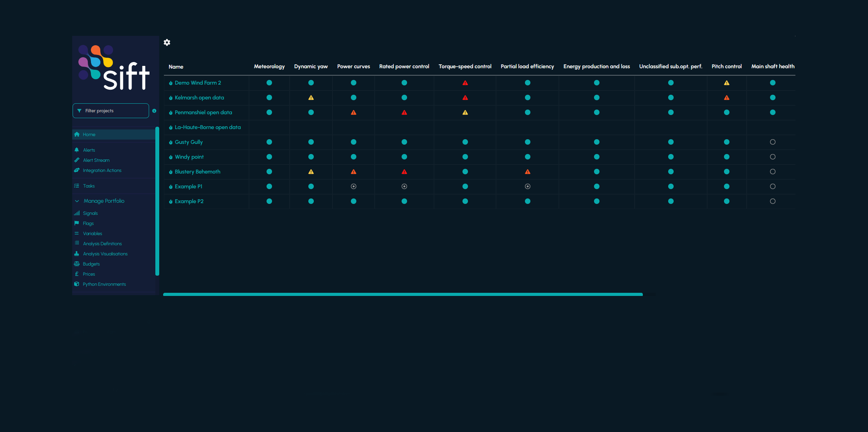Click Gusty Gully Main shaft health empty circle
Image resolution: width=868 pixels, height=432 pixels.
coord(773,142)
